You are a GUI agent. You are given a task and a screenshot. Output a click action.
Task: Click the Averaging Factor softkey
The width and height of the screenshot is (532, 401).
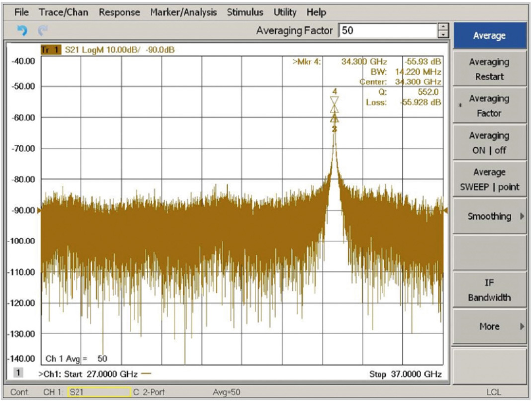pyautogui.click(x=489, y=106)
